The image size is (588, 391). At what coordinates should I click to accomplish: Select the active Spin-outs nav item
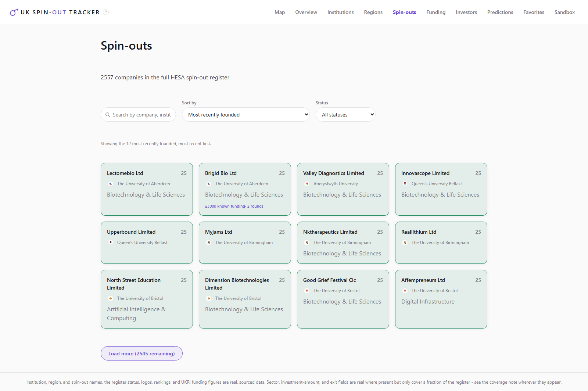pyautogui.click(x=404, y=12)
